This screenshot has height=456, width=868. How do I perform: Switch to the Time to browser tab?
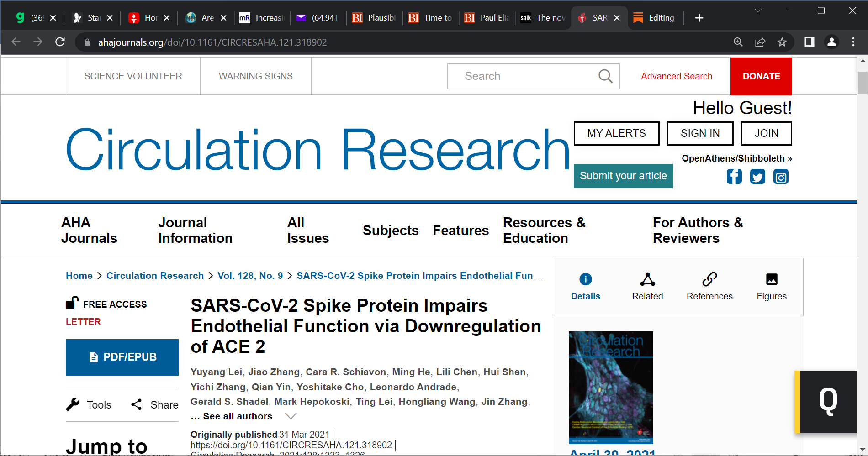pos(430,18)
